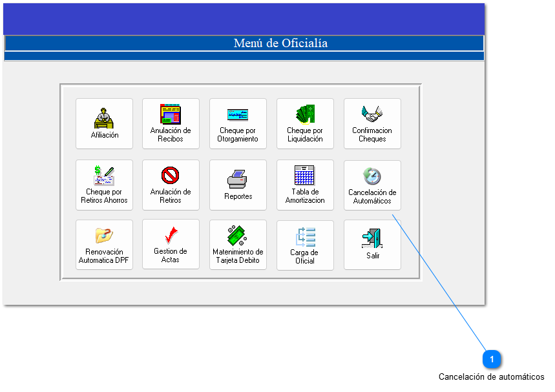Open Matenimiento de Tarjeta Debito
Image resolution: width=555 pixels, height=392 pixels.
pyautogui.click(x=238, y=245)
